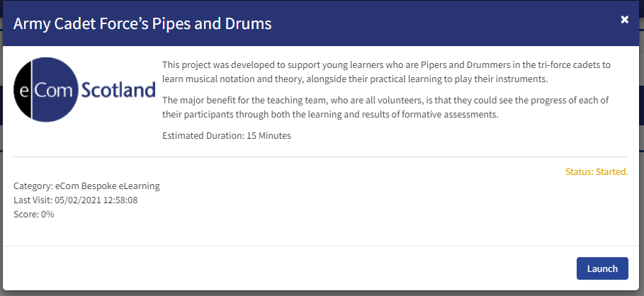This screenshot has height=296, width=644.
Task: Click the 'Score: 0%' line
Action: [34, 215]
